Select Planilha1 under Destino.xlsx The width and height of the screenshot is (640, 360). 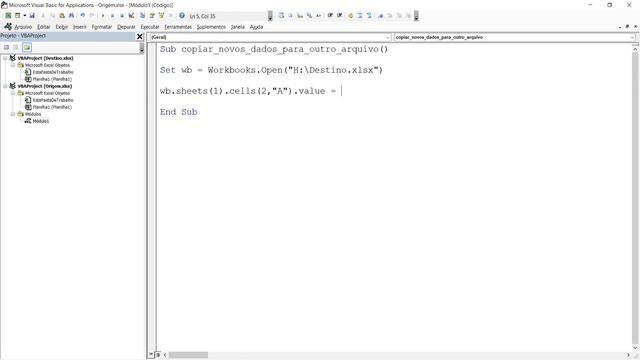[x=52, y=79]
